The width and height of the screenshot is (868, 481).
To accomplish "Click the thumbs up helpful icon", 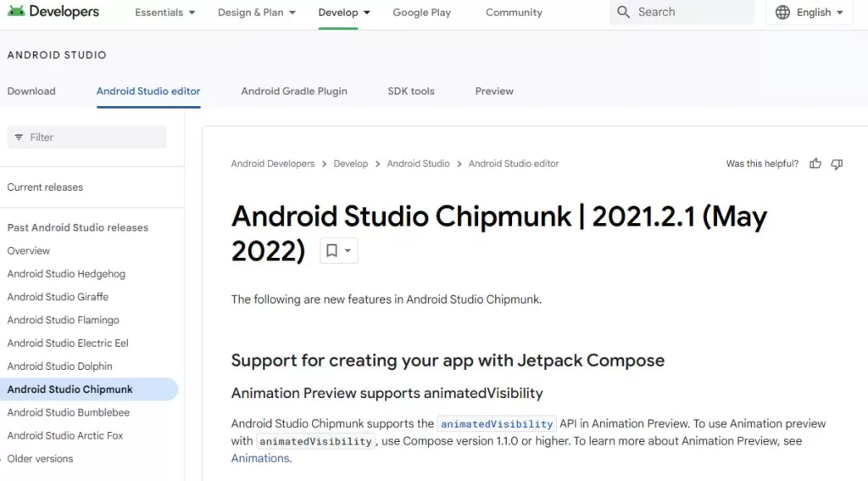I will 815,164.
